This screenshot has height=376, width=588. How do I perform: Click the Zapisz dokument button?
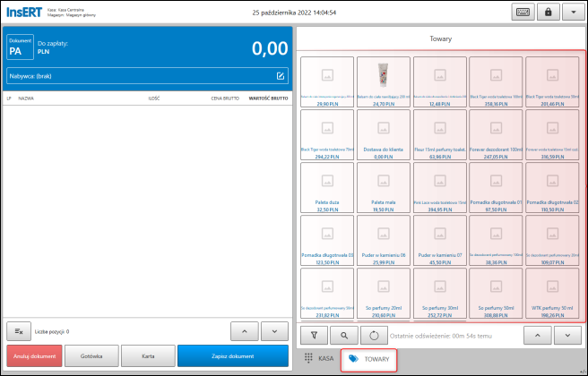point(233,356)
